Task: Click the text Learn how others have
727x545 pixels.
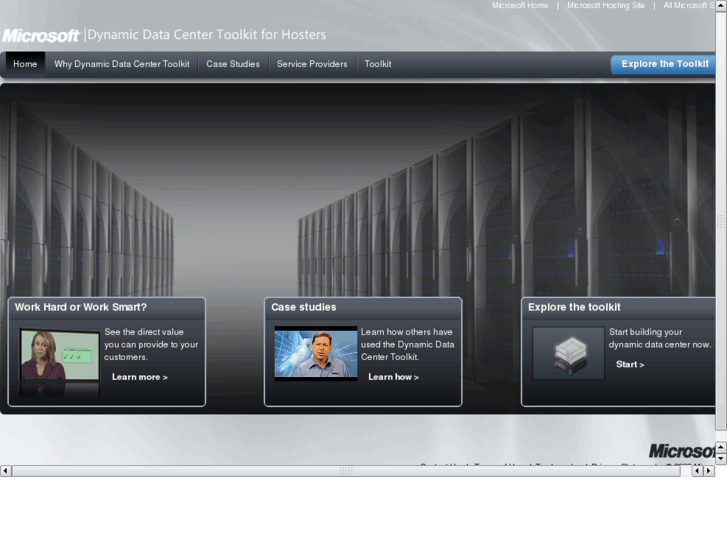Action: click(407, 332)
